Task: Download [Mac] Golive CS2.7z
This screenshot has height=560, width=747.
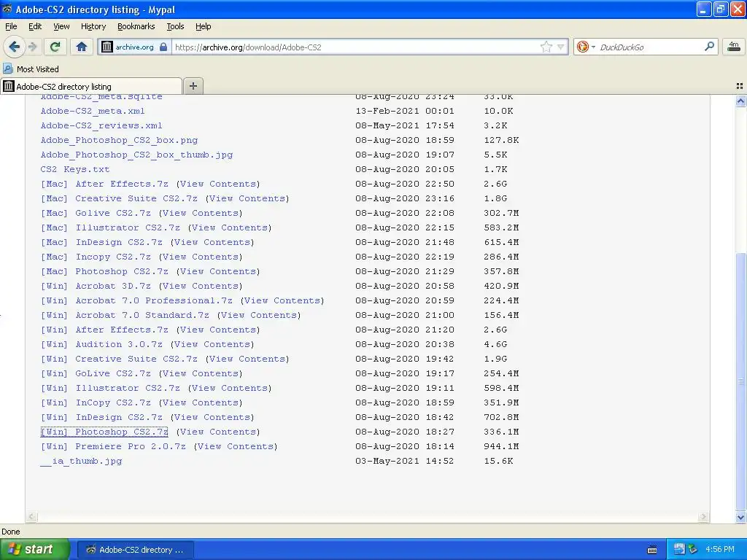Action: [96, 213]
